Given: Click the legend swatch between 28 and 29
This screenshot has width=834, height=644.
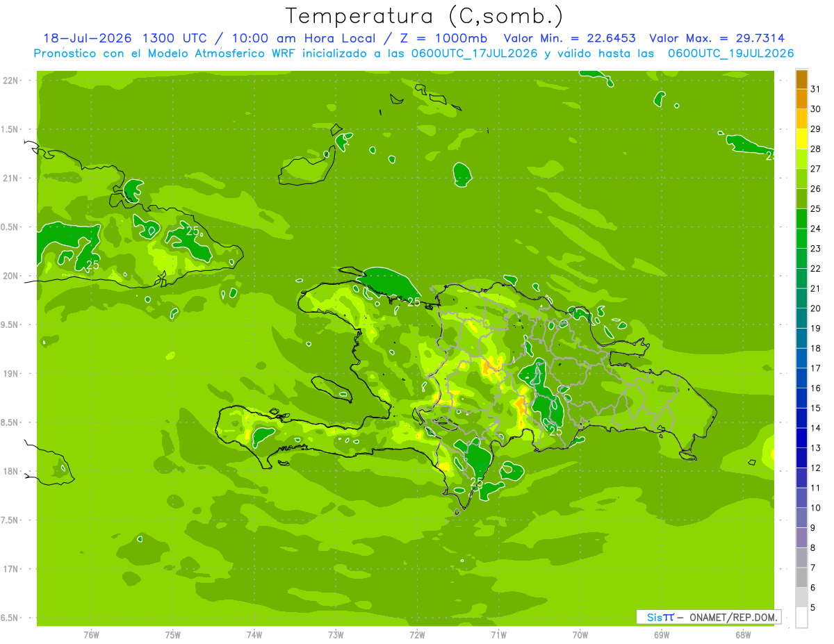Looking at the screenshot, I should (x=801, y=139).
